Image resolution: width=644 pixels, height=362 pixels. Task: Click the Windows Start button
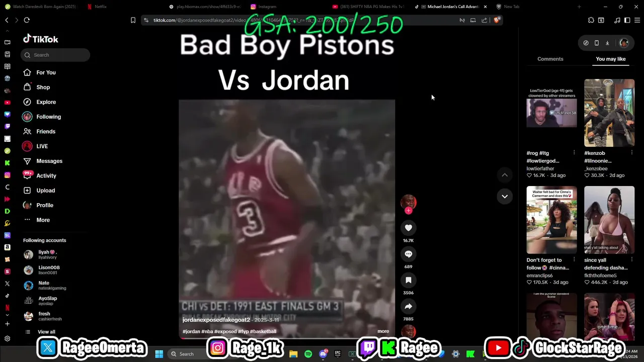159,354
